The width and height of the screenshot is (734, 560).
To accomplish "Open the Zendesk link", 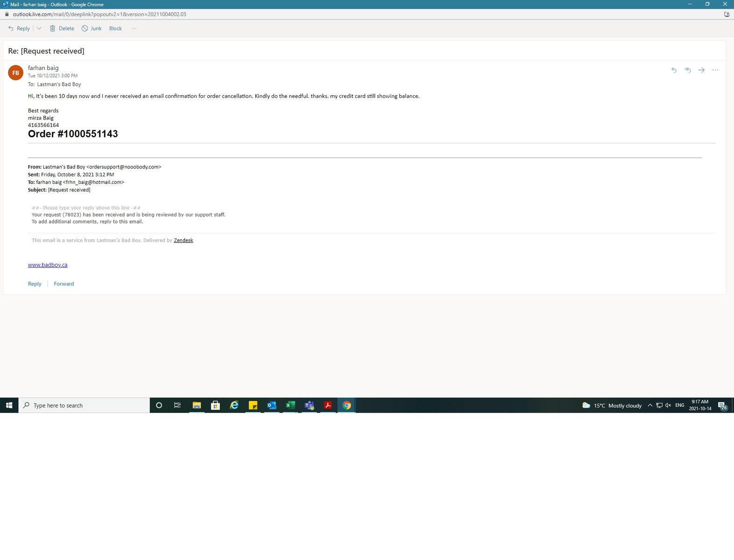I will 183,240.
